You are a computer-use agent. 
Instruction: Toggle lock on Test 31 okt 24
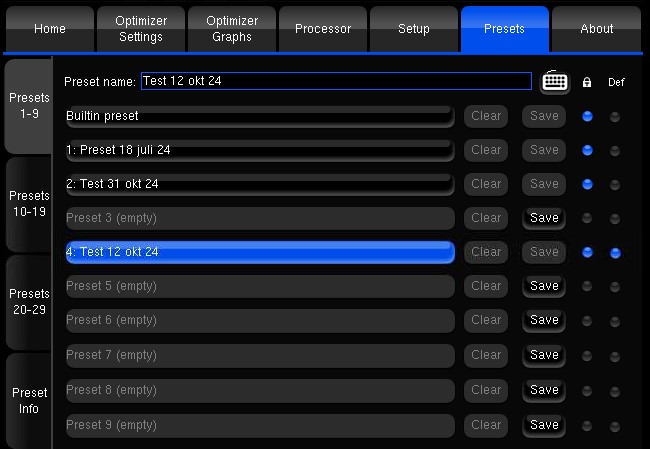pyautogui.click(x=587, y=184)
